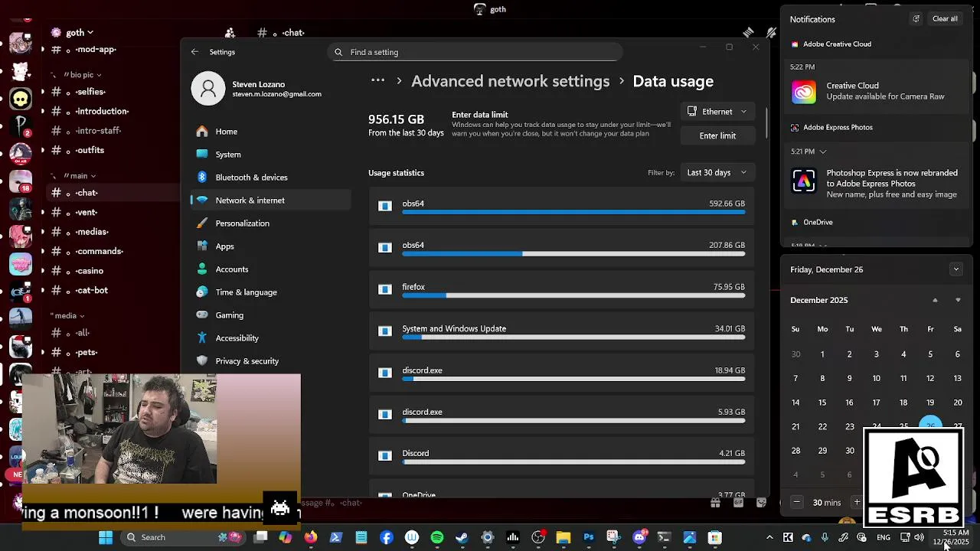Image resolution: width=980 pixels, height=551 pixels.
Task: Open the Gaming controller icon
Action: tap(201, 315)
